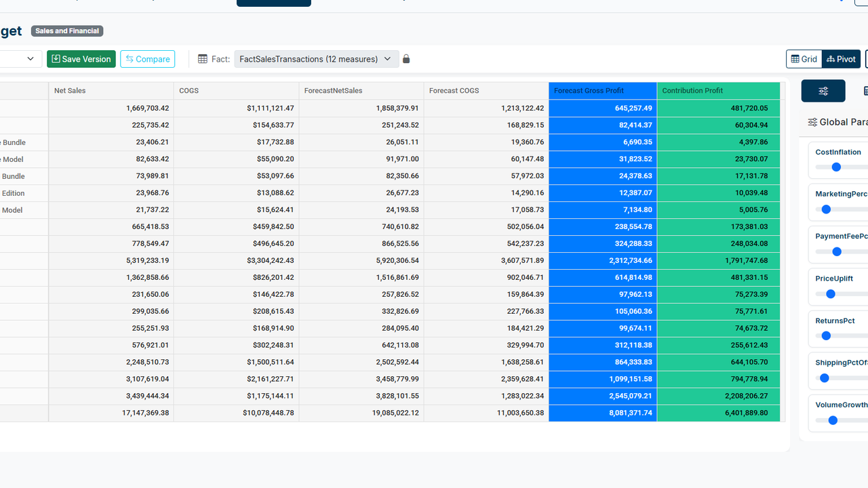Click Forecast COGS cell 60,147.48
This screenshot has height=488, width=868.
pyautogui.click(x=486, y=159)
